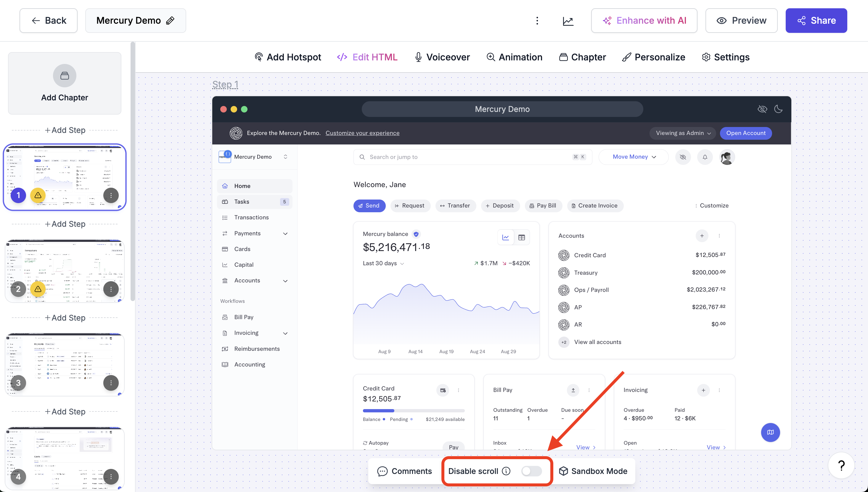Open editor Settings
Screen dimensions: 868x492
click(725, 57)
